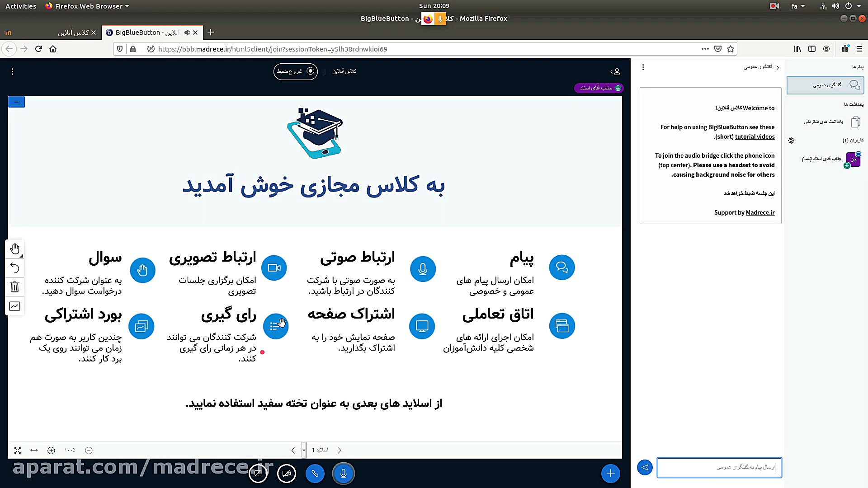Toggle fullscreen presentation view

click(x=18, y=450)
